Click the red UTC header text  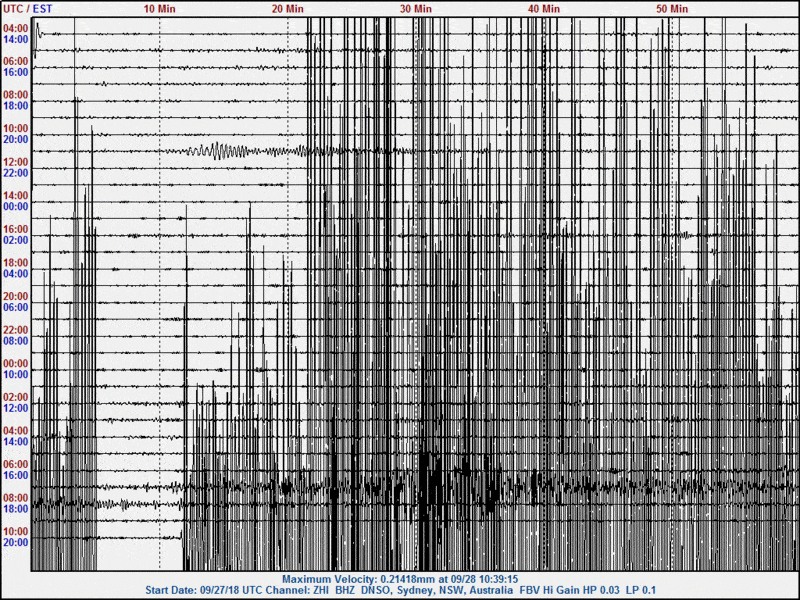pyautogui.click(x=14, y=8)
